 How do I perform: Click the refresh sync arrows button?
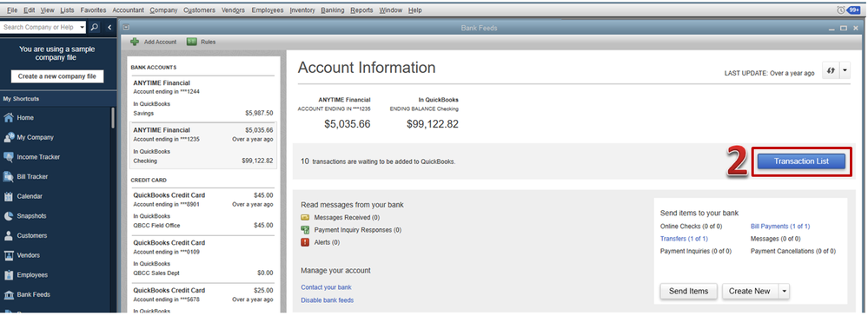831,71
